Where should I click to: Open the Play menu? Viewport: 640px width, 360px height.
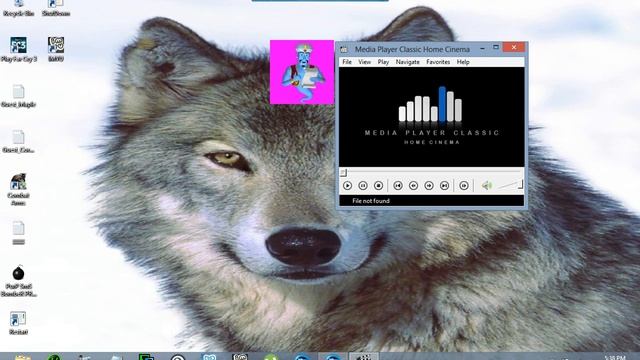pos(383,62)
